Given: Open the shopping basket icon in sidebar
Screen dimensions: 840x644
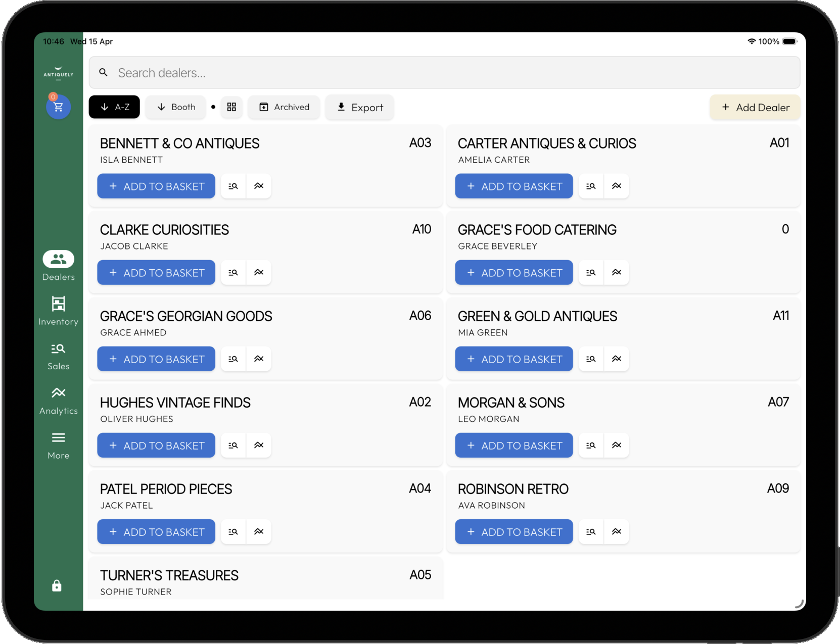Looking at the screenshot, I should pyautogui.click(x=58, y=107).
